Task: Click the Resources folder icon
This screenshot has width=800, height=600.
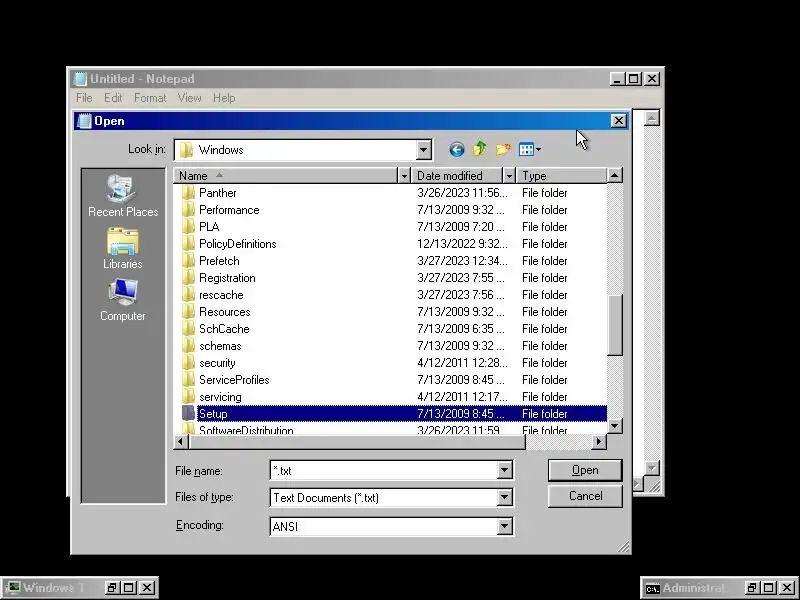Action: pyautogui.click(x=188, y=312)
